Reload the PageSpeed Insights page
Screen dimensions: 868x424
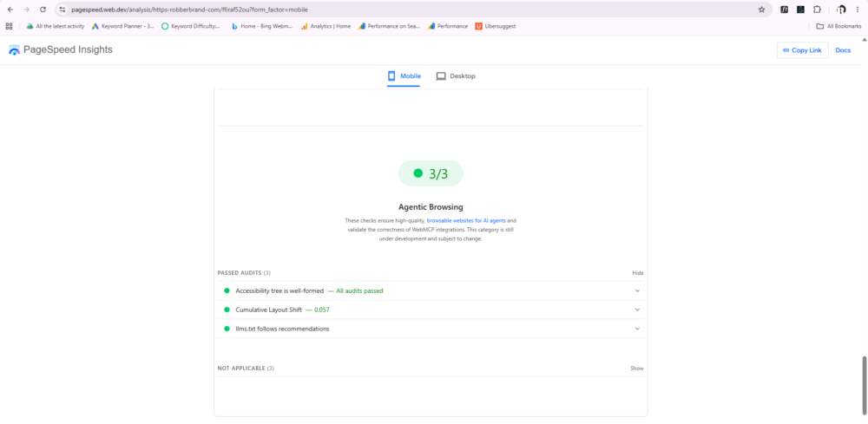pyautogui.click(x=43, y=10)
